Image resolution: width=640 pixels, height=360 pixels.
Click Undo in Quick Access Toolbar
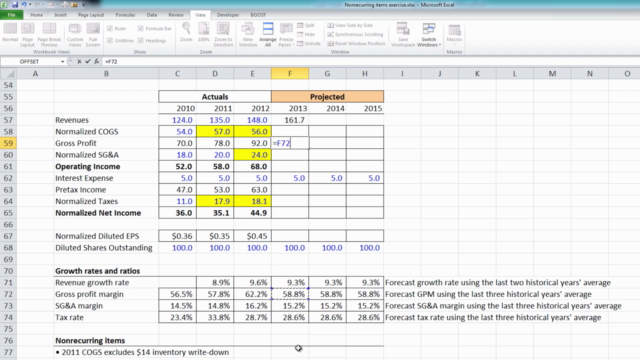click(24, 4)
